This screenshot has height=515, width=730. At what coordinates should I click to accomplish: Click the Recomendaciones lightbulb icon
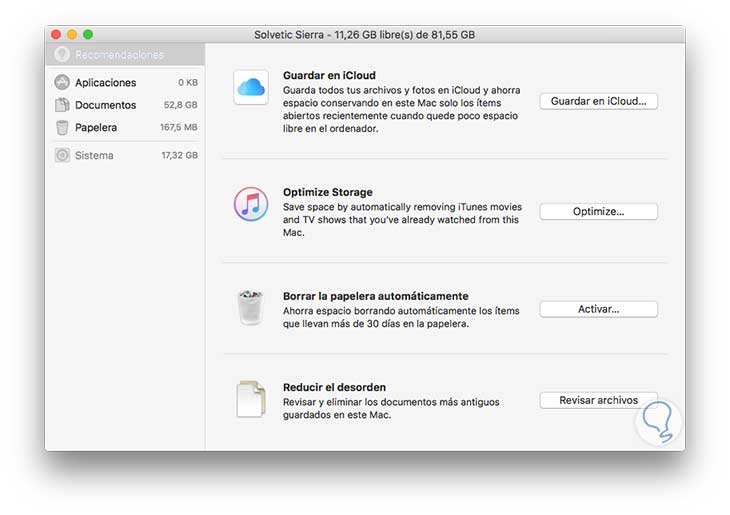click(62, 54)
